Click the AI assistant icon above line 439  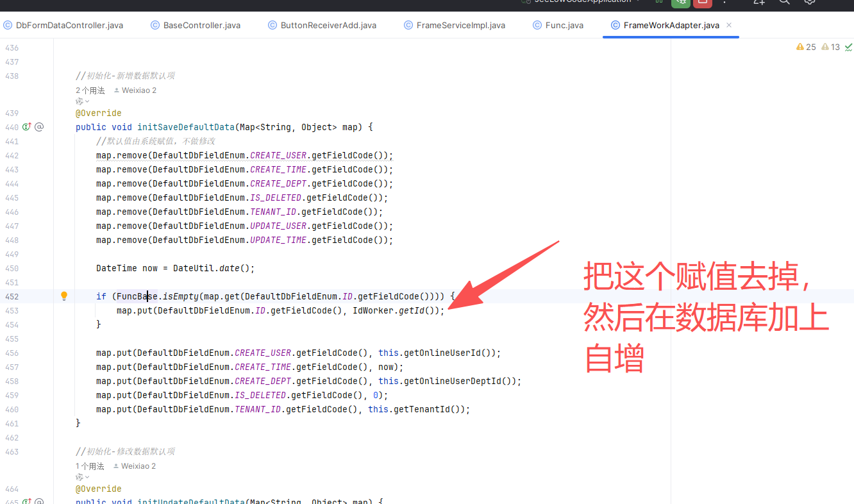[x=80, y=101]
